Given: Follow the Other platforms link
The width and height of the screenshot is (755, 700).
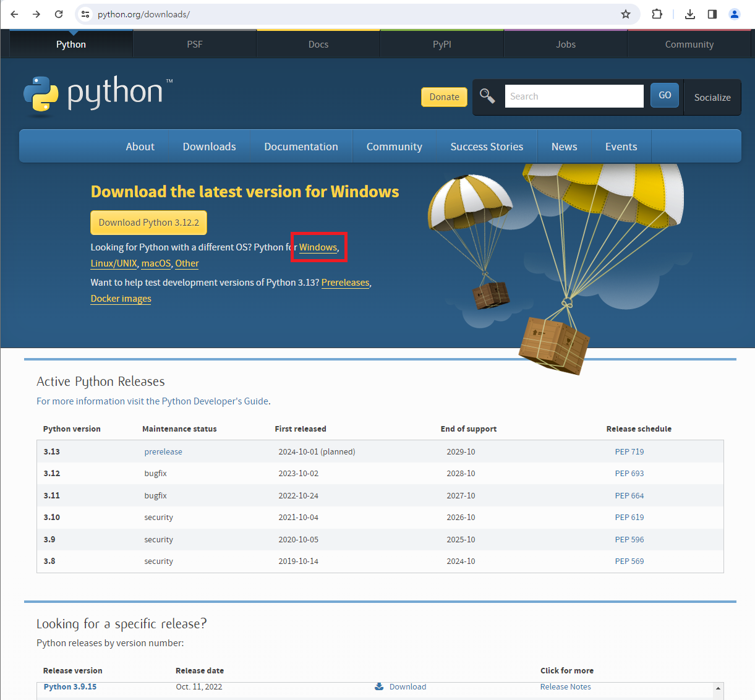Looking at the screenshot, I should click(x=187, y=263).
